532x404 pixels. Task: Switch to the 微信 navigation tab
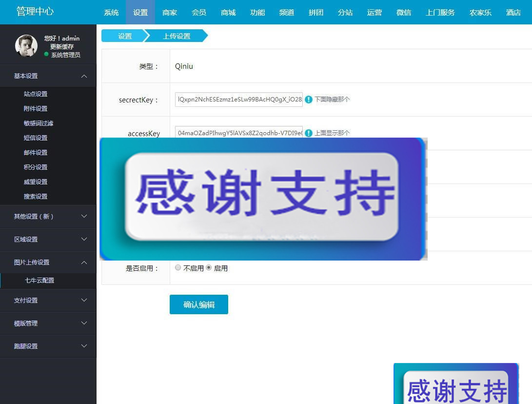tap(404, 12)
